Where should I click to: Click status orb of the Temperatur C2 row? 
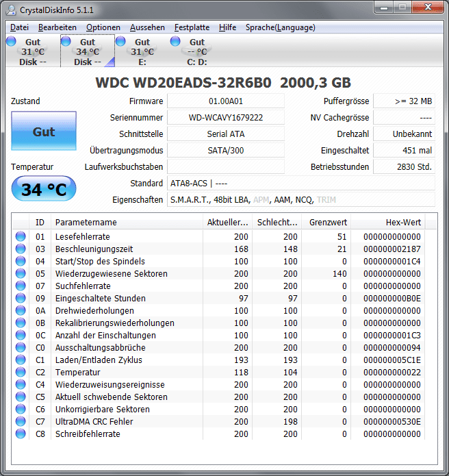(x=21, y=372)
